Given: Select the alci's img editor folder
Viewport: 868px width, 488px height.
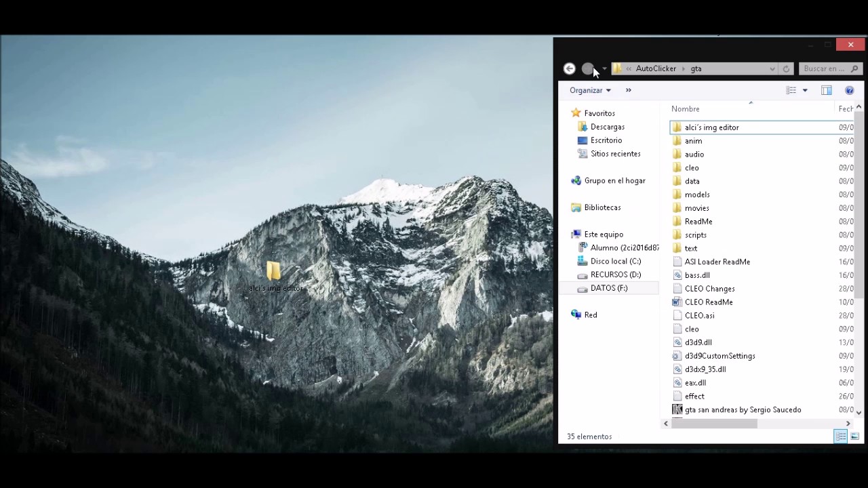Looking at the screenshot, I should click(x=712, y=127).
